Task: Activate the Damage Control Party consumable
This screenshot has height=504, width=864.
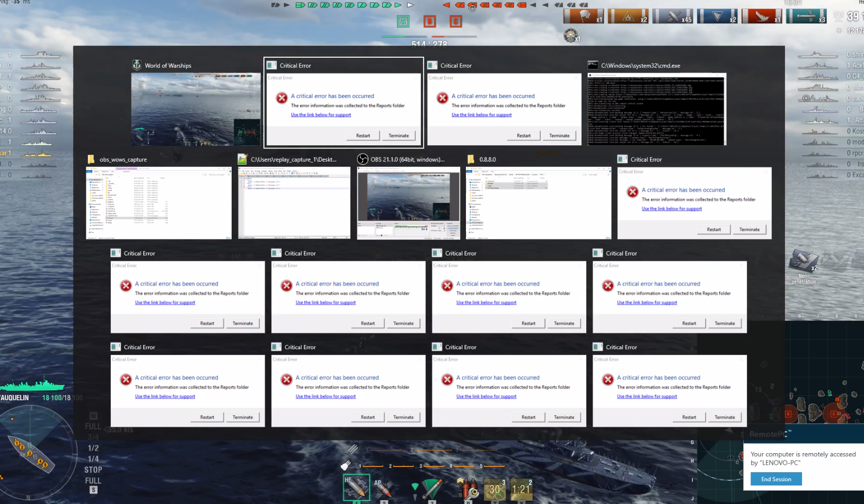Action: pyautogui.click(x=468, y=488)
